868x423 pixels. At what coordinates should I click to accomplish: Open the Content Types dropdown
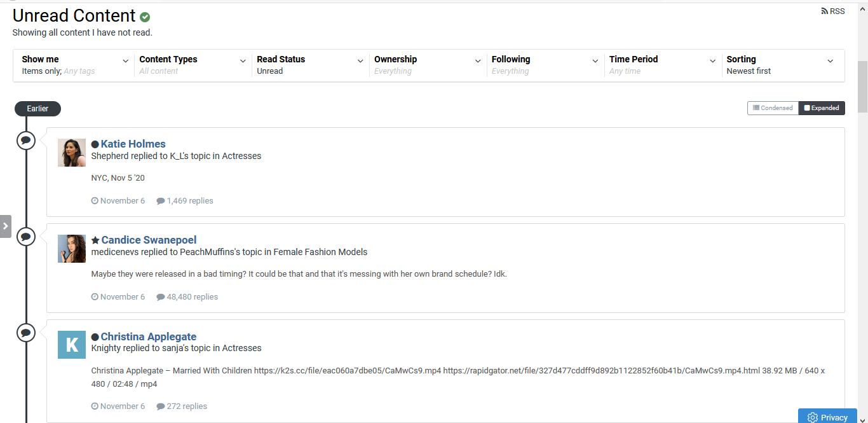(x=193, y=65)
